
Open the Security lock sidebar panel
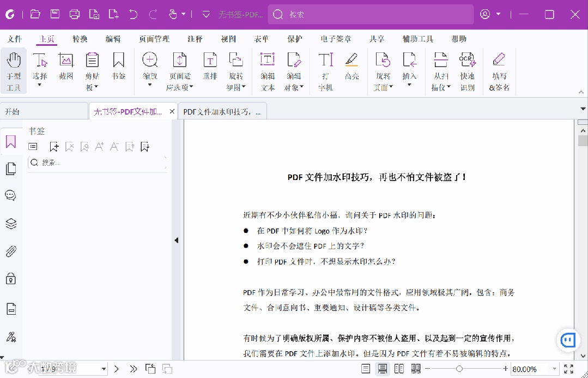coord(11,279)
